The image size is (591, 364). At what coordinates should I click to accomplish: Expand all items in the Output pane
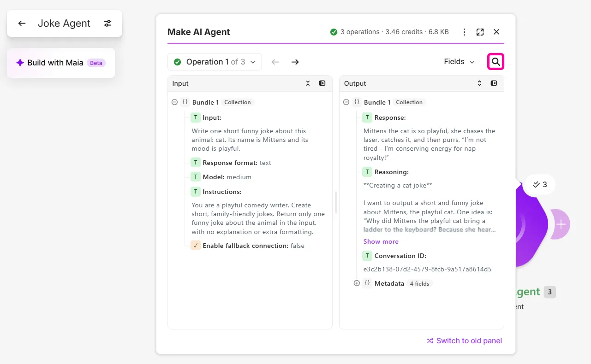(x=480, y=83)
